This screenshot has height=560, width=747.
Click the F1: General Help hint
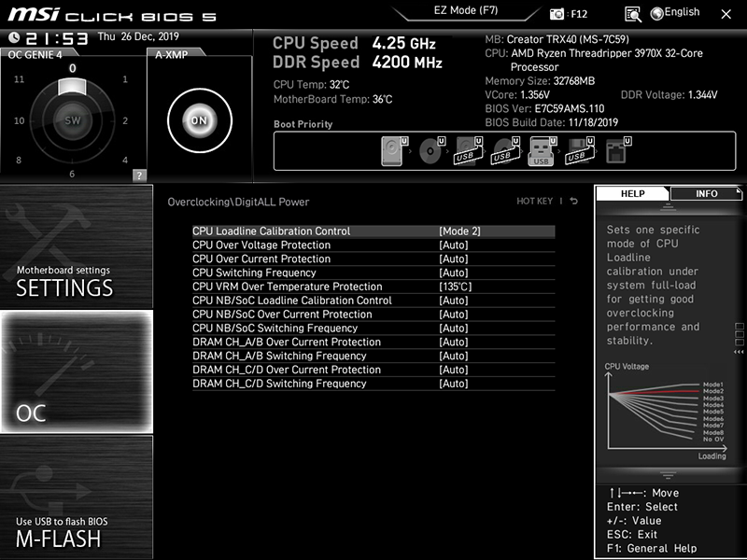[652, 548]
